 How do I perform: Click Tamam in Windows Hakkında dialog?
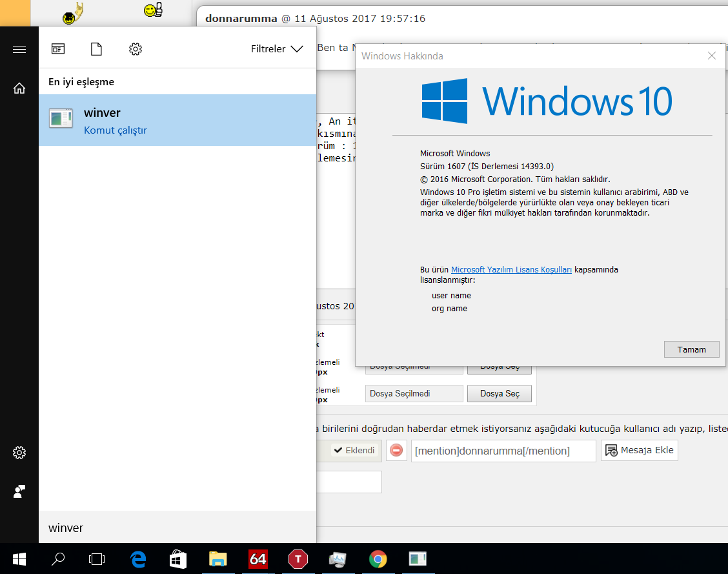coord(691,350)
